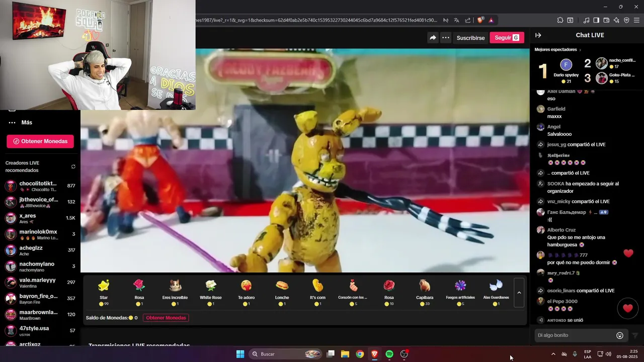
Task: Open nachomylano LIVE channel
Action: pos(40,266)
